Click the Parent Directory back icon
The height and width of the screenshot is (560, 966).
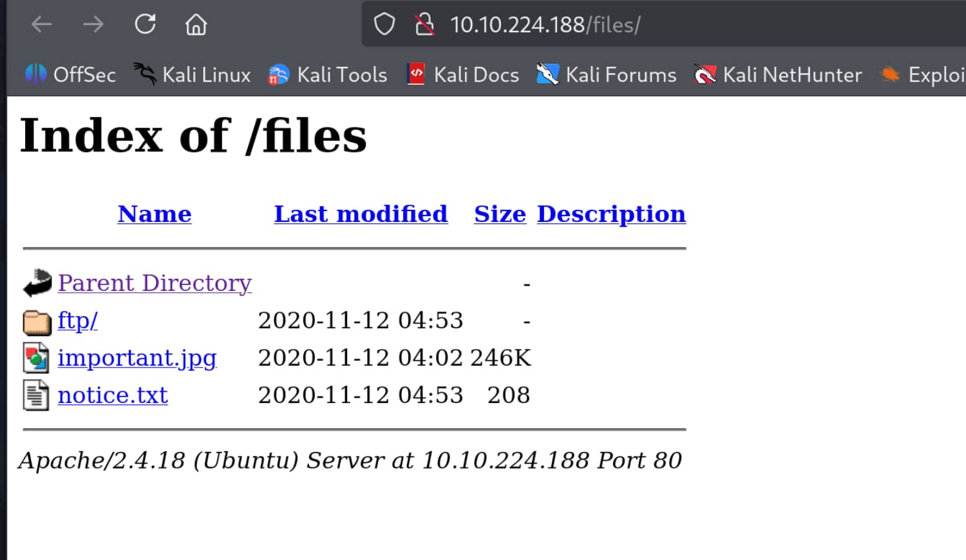37,283
